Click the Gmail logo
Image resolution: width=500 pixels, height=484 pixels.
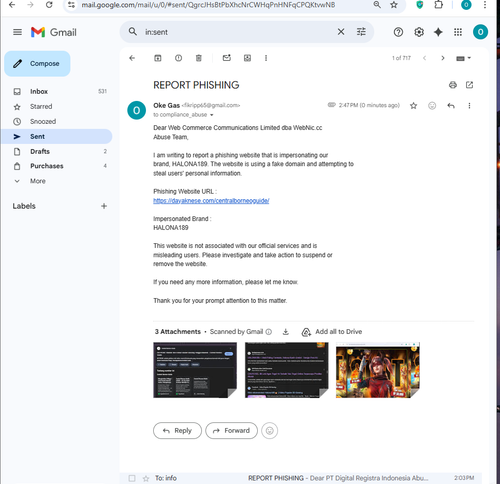pyautogui.click(x=54, y=32)
